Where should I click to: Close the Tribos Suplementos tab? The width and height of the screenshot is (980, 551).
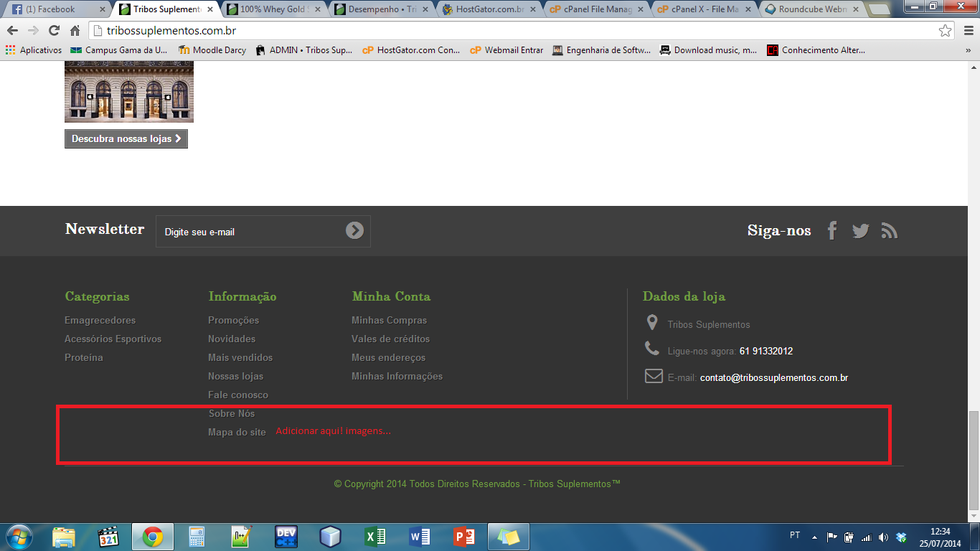point(209,9)
